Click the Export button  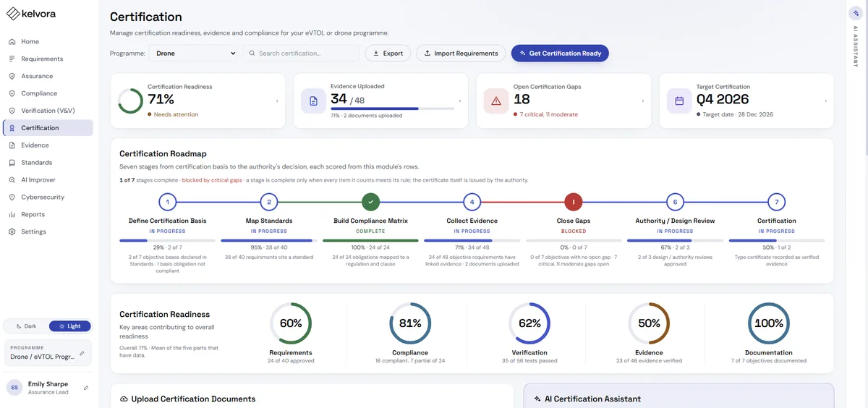pyautogui.click(x=388, y=53)
